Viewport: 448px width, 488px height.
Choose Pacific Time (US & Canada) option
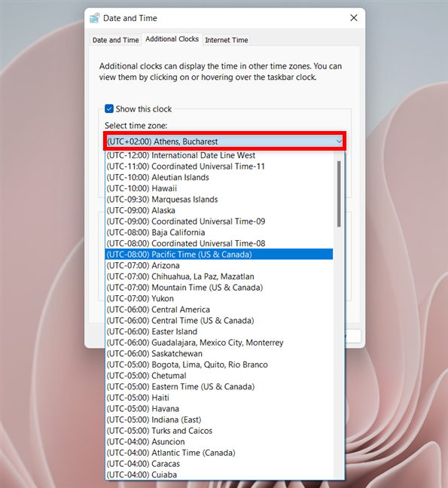click(219, 255)
